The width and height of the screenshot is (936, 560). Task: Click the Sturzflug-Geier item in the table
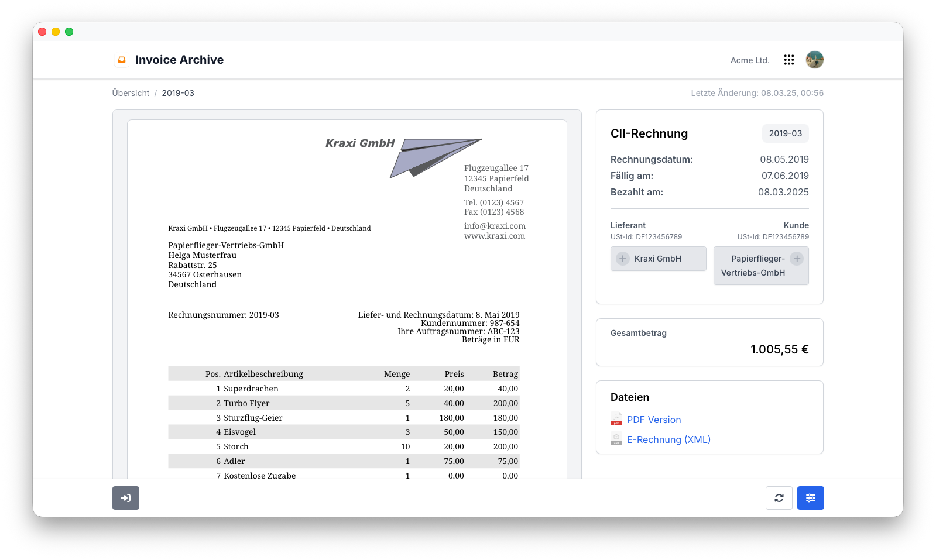pyautogui.click(x=253, y=418)
